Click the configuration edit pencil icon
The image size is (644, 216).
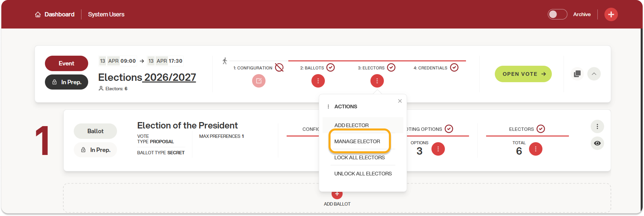(x=258, y=81)
